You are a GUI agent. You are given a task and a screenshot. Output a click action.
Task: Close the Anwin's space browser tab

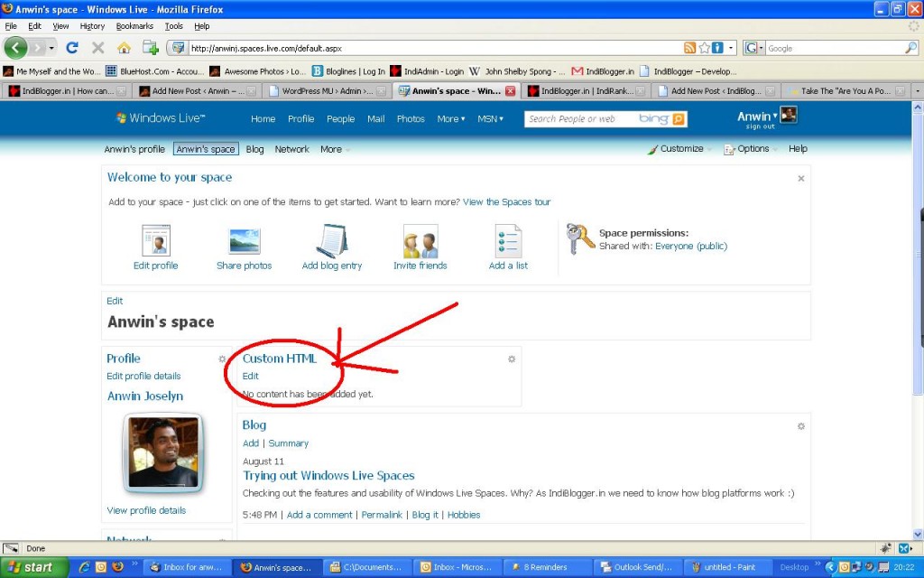click(511, 91)
